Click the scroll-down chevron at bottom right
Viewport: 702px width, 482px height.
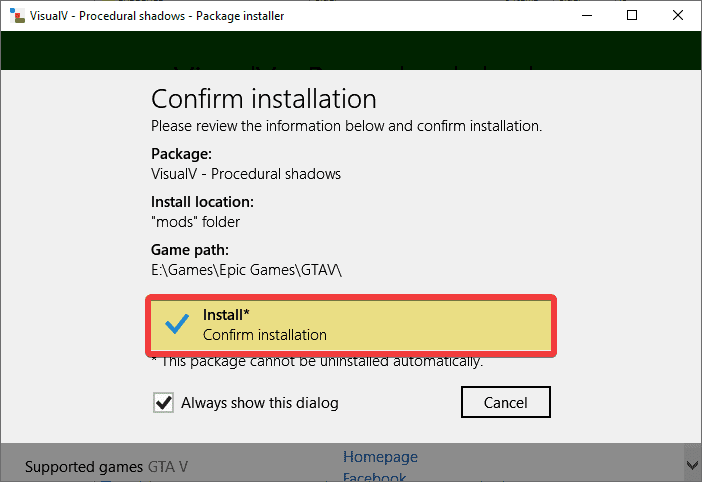click(x=691, y=465)
